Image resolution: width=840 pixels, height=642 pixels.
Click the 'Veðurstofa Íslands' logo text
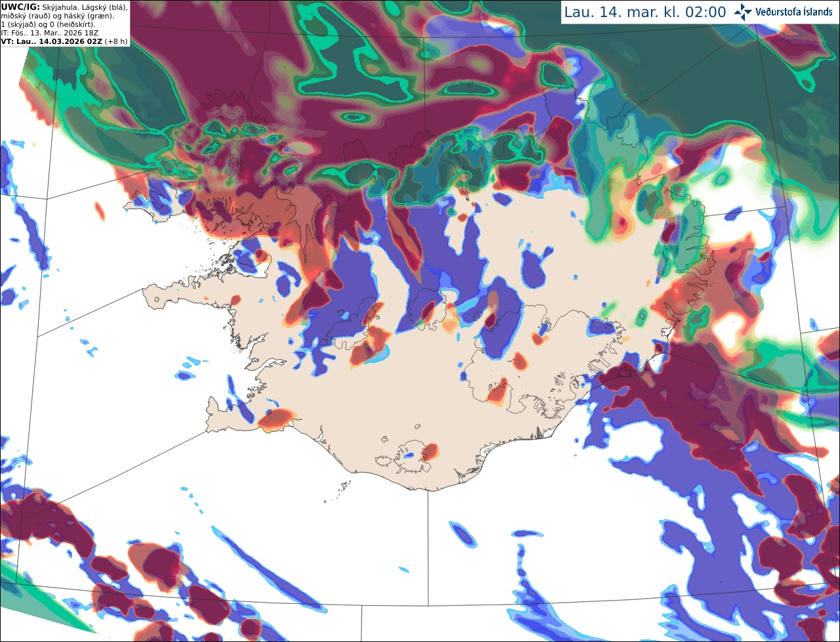pos(794,12)
